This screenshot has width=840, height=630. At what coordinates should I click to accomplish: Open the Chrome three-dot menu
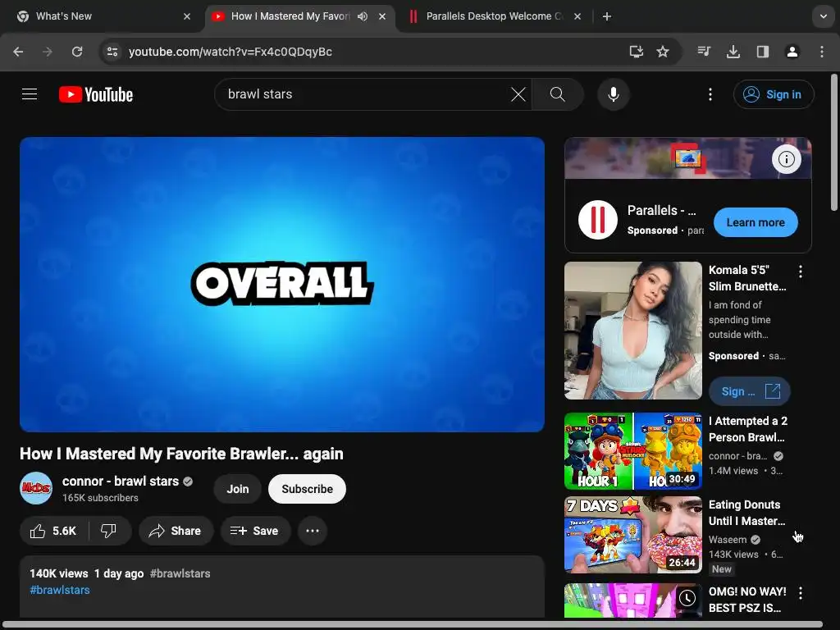click(822, 52)
